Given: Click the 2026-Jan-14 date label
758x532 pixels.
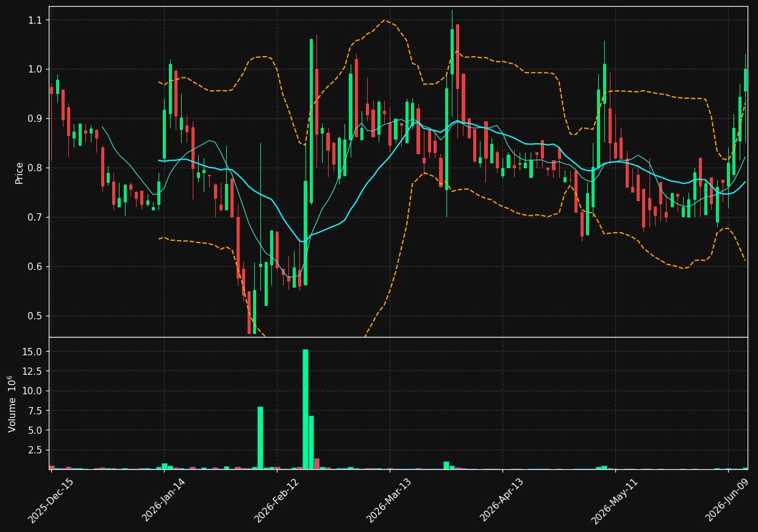Looking at the screenshot, I should (x=164, y=500).
